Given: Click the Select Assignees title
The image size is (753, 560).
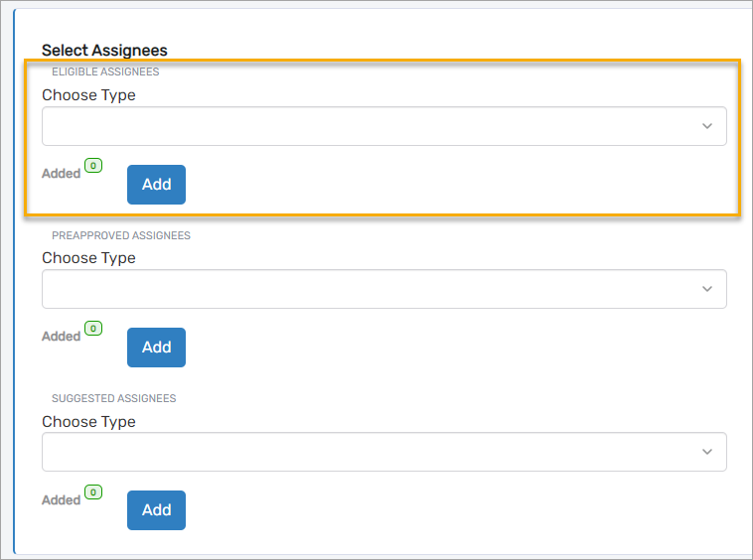Looking at the screenshot, I should pos(104,51).
